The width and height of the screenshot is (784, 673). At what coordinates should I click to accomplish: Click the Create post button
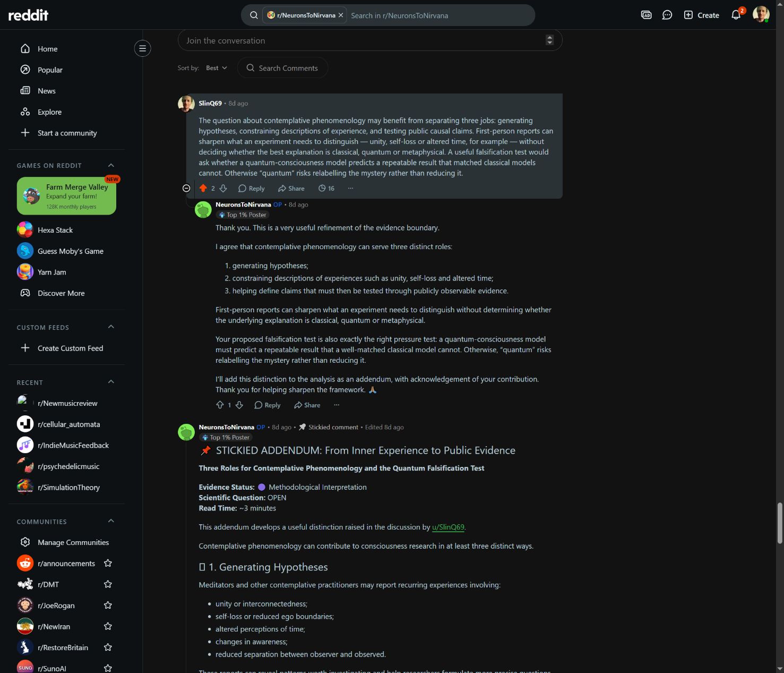pos(701,15)
